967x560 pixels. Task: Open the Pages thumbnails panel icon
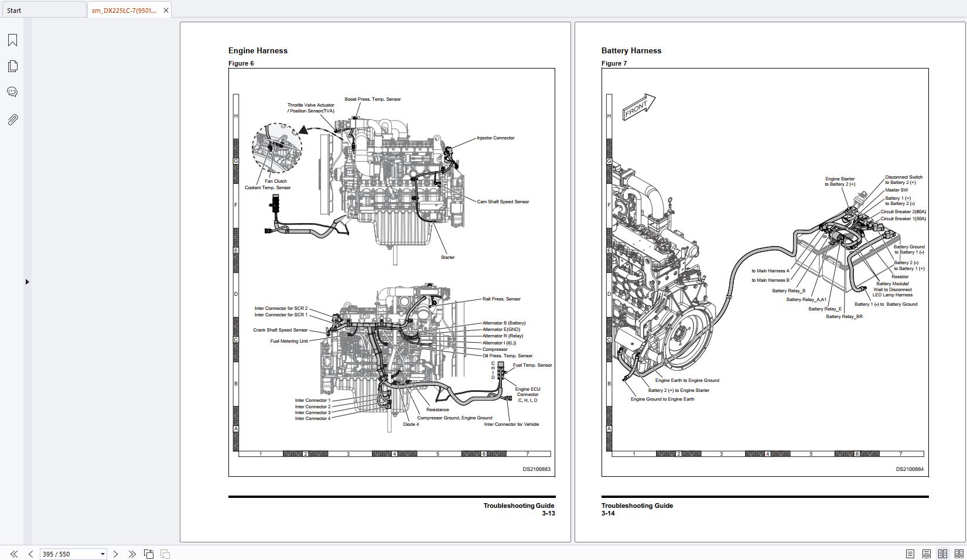coord(12,66)
